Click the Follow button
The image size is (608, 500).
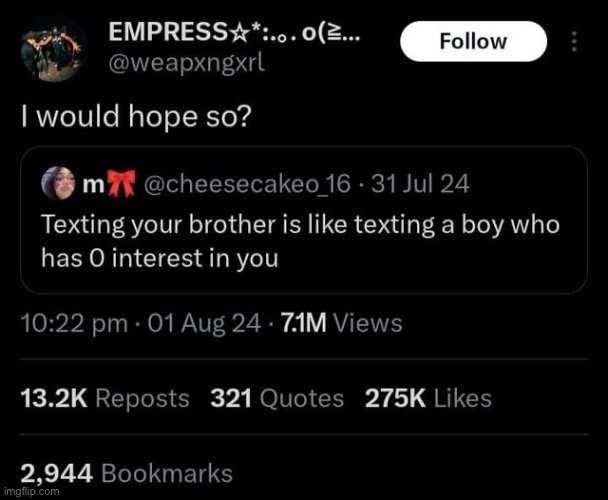pyautogui.click(x=473, y=42)
